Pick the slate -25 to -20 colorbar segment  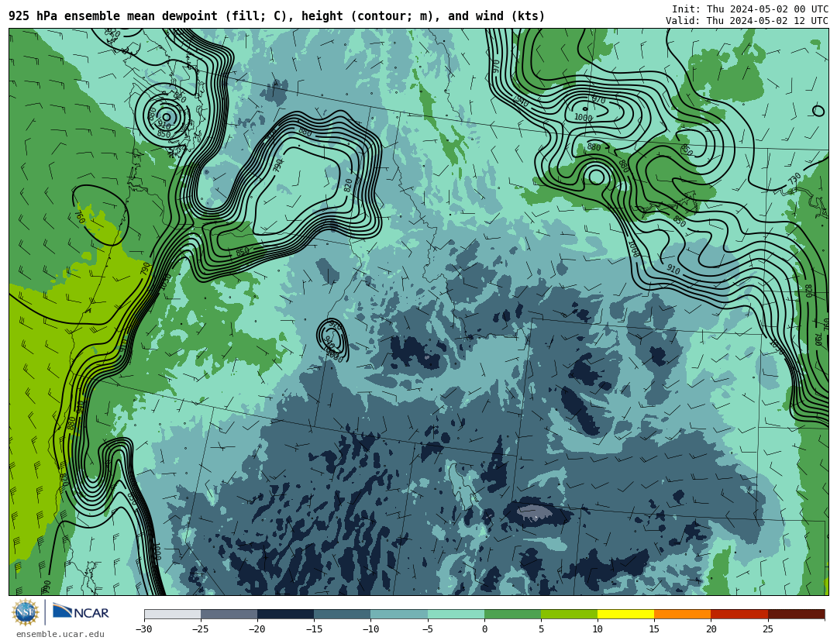coord(229,614)
